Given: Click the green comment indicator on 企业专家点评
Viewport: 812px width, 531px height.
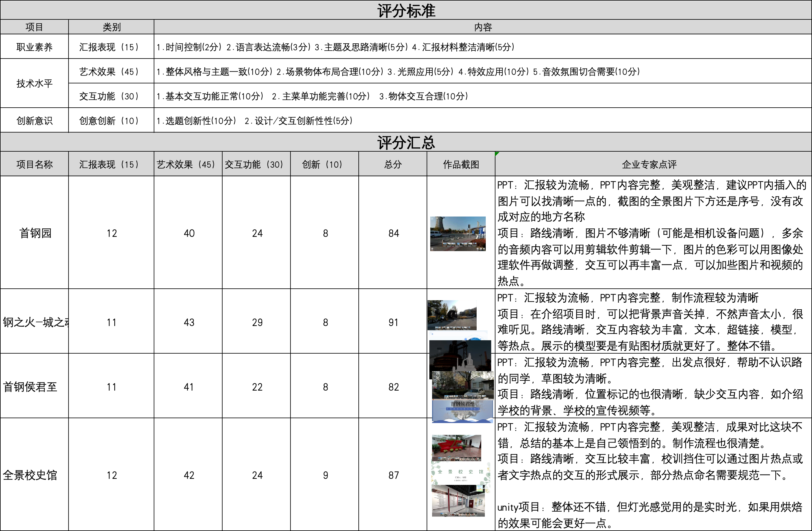Looking at the screenshot, I should click(497, 153).
